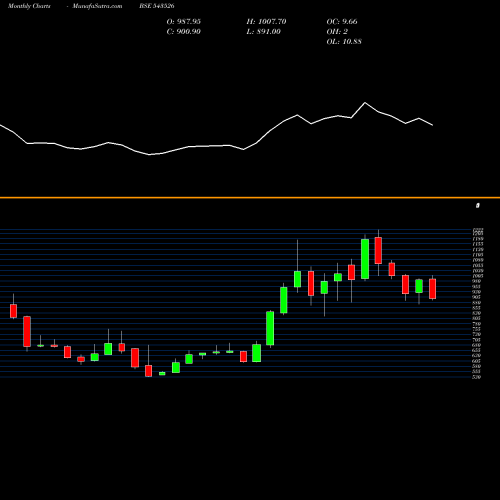
Task: Click the 'OC: 9.66' reading
Action: click(342, 21)
